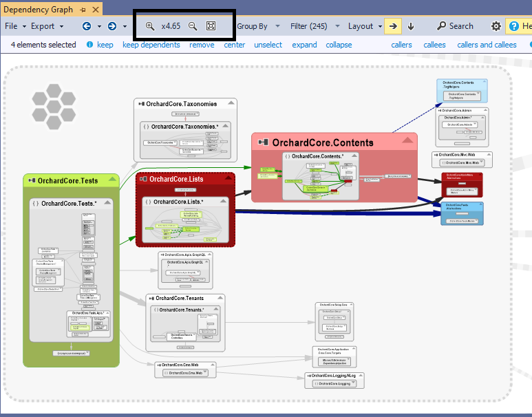
Task: Collapse the OrchardCore.Lists.* namespace node
Action: pyautogui.click(x=223, y=201)
